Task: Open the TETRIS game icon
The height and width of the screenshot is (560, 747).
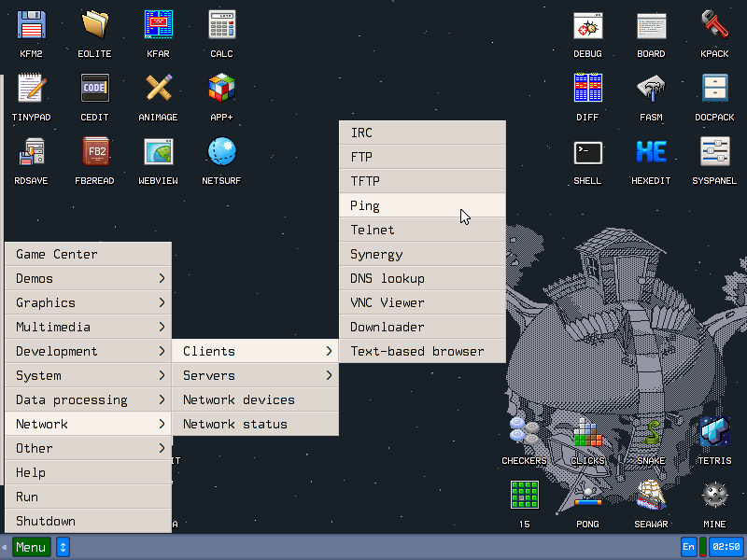Action: [714, 432]
